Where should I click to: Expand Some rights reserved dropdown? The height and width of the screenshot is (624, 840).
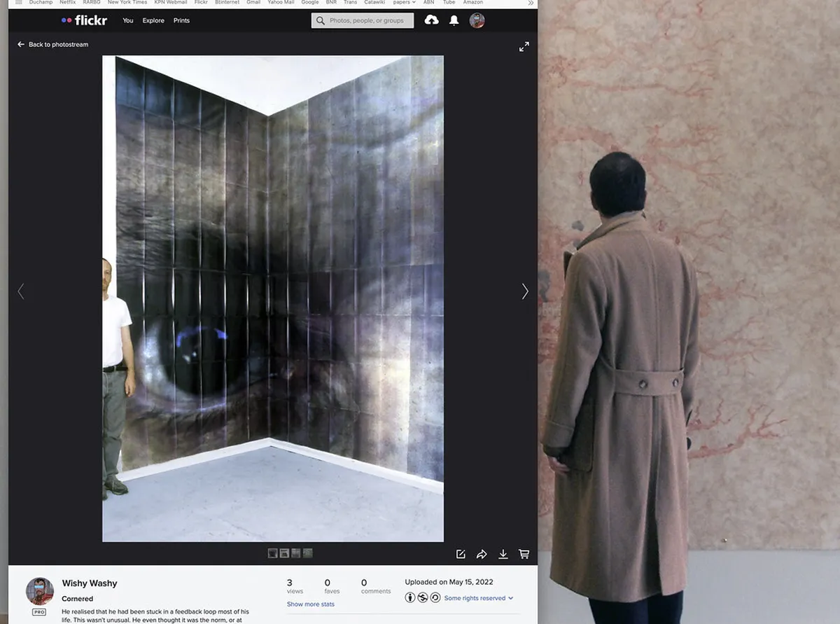point(479,598)
